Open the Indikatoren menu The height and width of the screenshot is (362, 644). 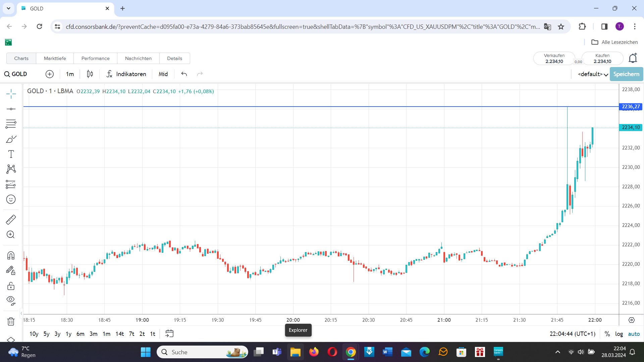tap(126, 74)
